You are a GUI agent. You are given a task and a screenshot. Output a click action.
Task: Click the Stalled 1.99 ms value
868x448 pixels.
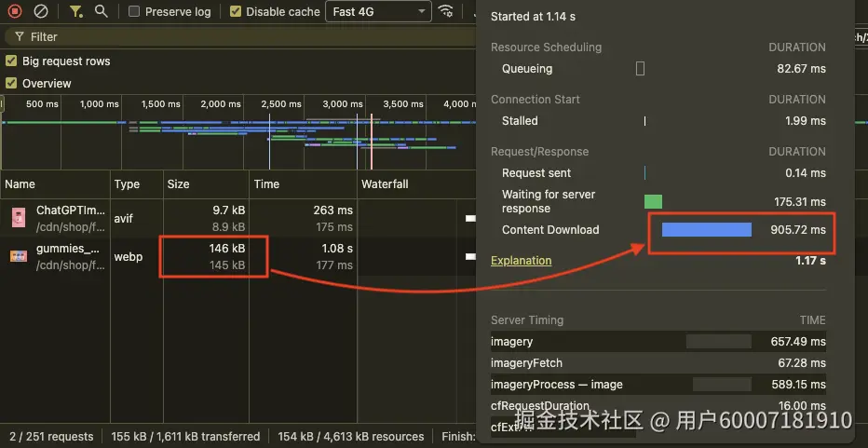point(806,121)
